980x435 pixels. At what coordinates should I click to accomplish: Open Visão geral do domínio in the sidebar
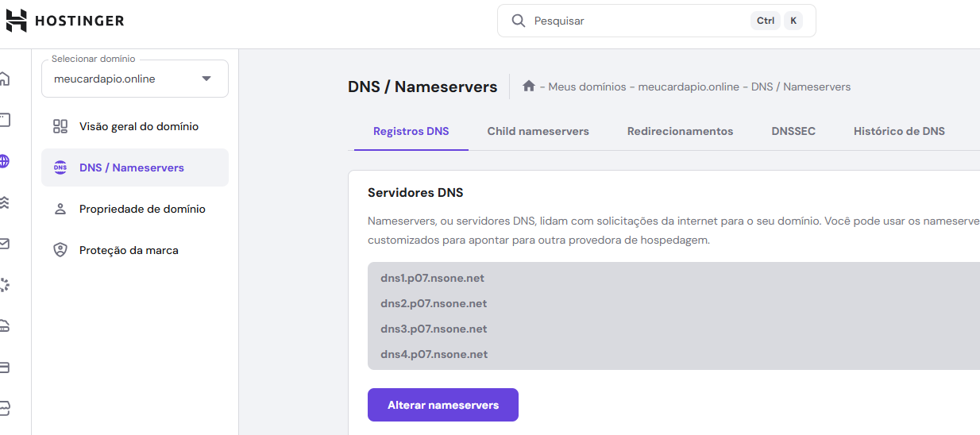pyautogui.click(x=135, y=126)
